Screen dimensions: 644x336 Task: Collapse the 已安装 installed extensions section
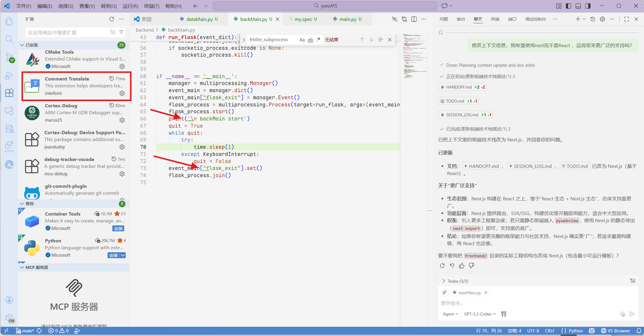22,45
